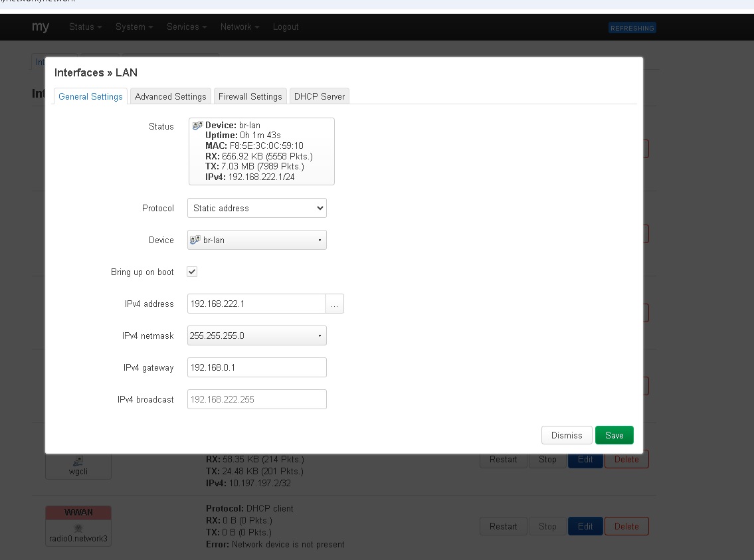Click the bridge icon in Device selector

[x=195, y=240]
